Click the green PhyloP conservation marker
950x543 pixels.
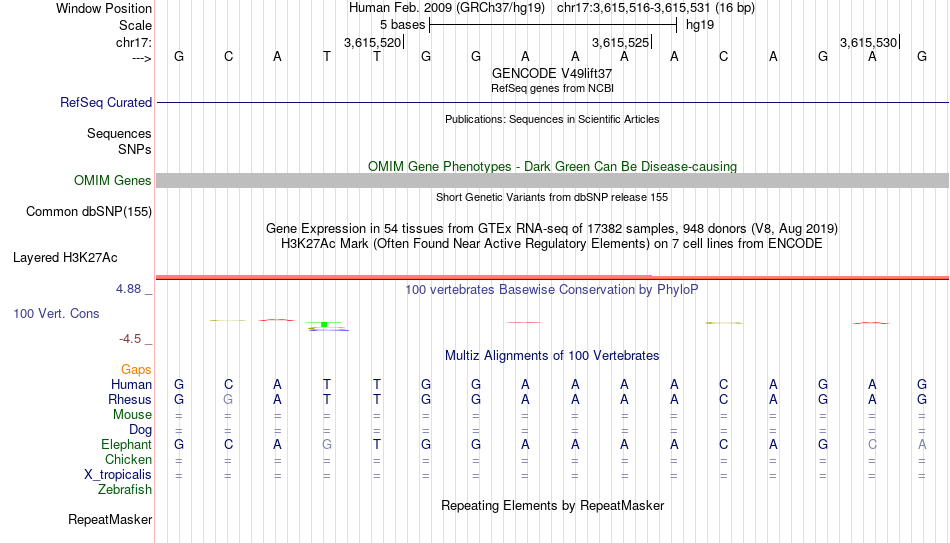[x=324, y=325]
